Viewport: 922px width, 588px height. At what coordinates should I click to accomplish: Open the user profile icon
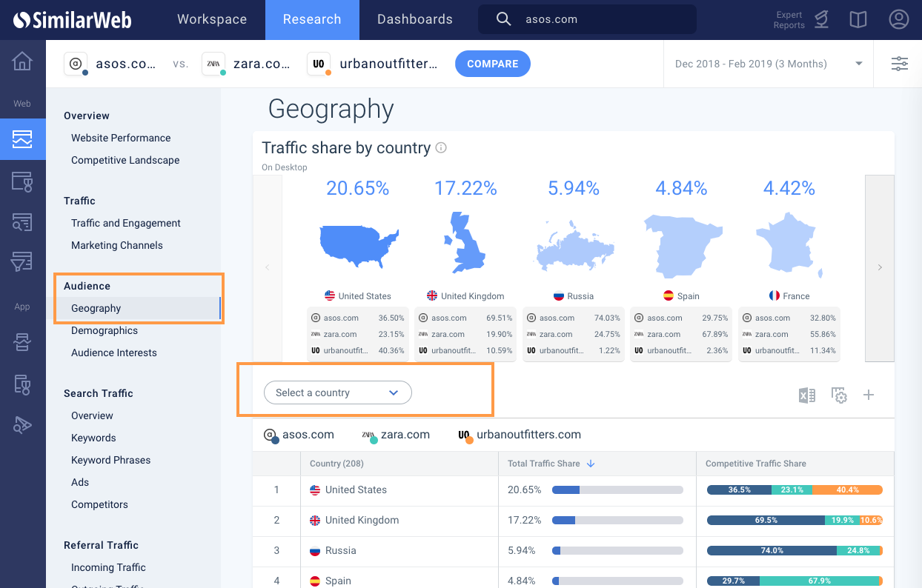click(899, 20)
